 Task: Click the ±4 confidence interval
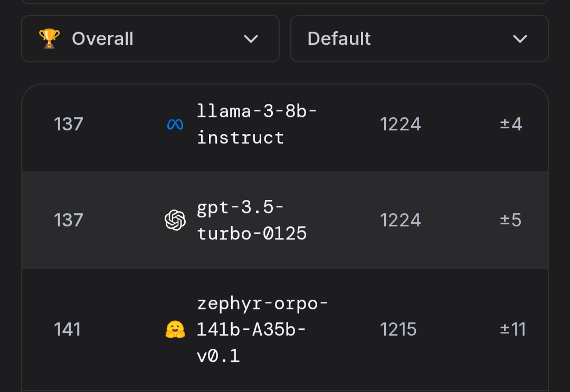point(511,125)
